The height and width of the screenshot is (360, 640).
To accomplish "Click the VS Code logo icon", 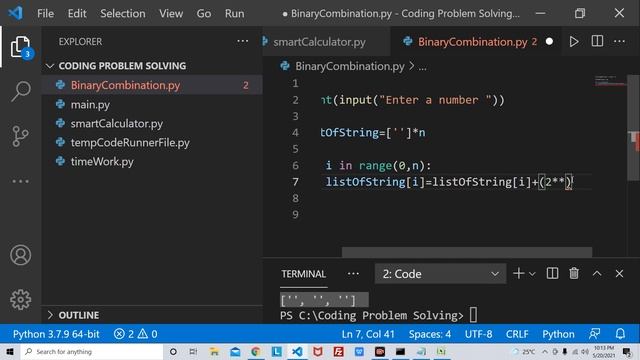I will (x=16, y=13).
